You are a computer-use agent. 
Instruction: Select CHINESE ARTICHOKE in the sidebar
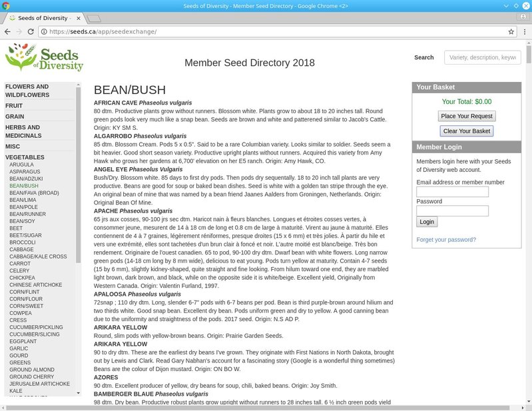tap(36, 284)
